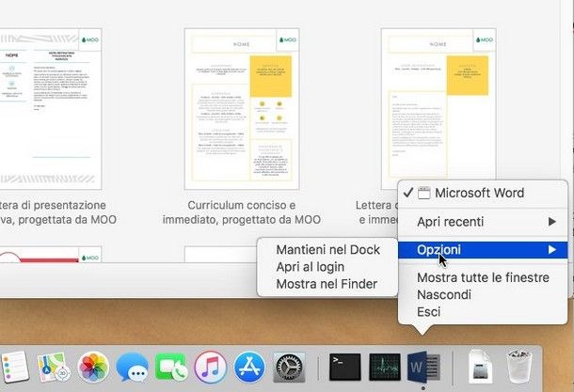Open the disk image file in Dock

[x=480, y=367]
